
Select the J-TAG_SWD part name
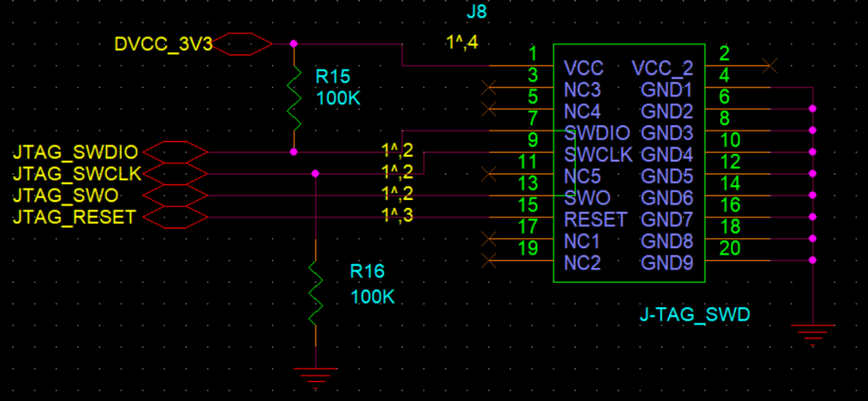(x=695, y=315)
